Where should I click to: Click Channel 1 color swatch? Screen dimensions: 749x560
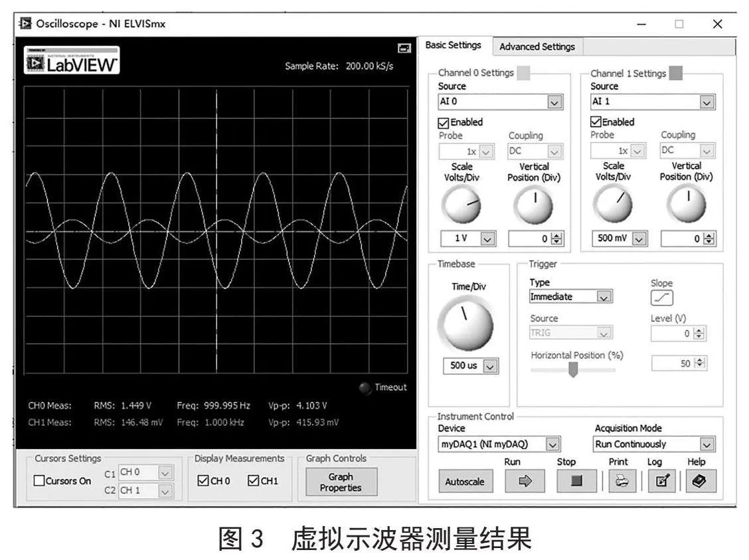tap(675, 73)
